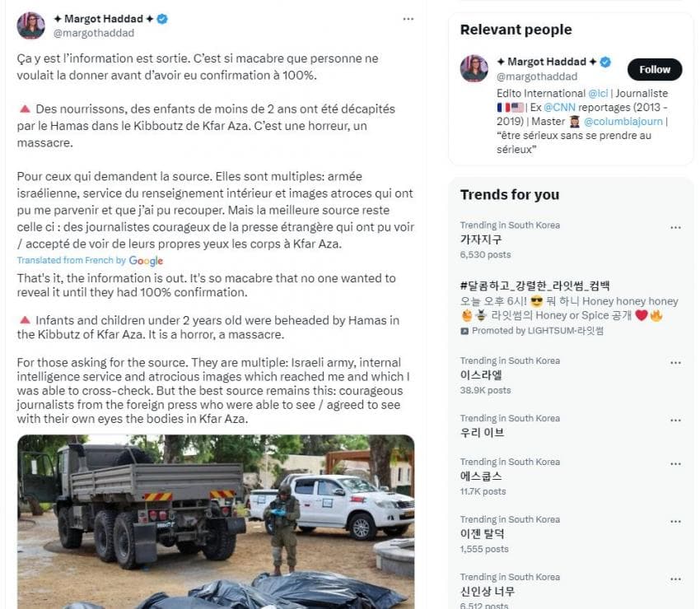Open more options for 이젠 탈덕 trend

point(676,522)
